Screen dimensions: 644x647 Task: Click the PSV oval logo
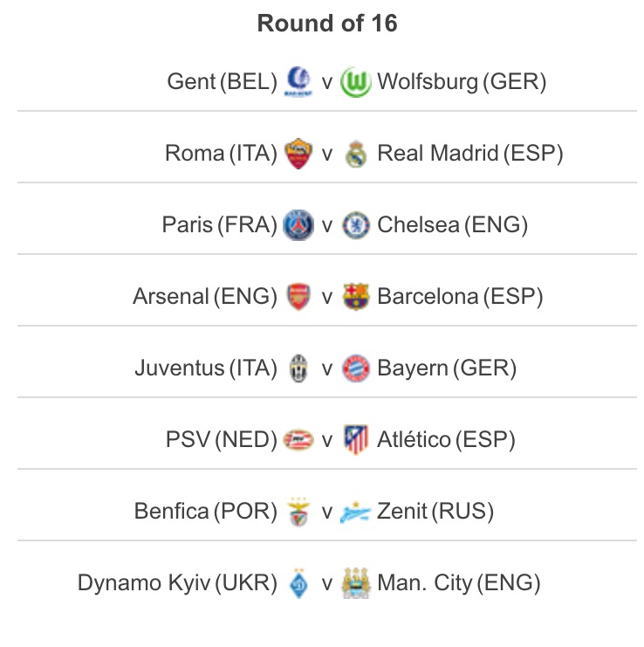(x=298, y=440)
